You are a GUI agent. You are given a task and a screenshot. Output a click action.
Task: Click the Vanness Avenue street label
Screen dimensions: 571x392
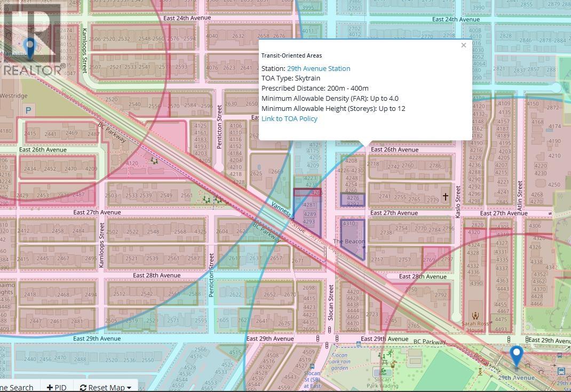(288, 217)
